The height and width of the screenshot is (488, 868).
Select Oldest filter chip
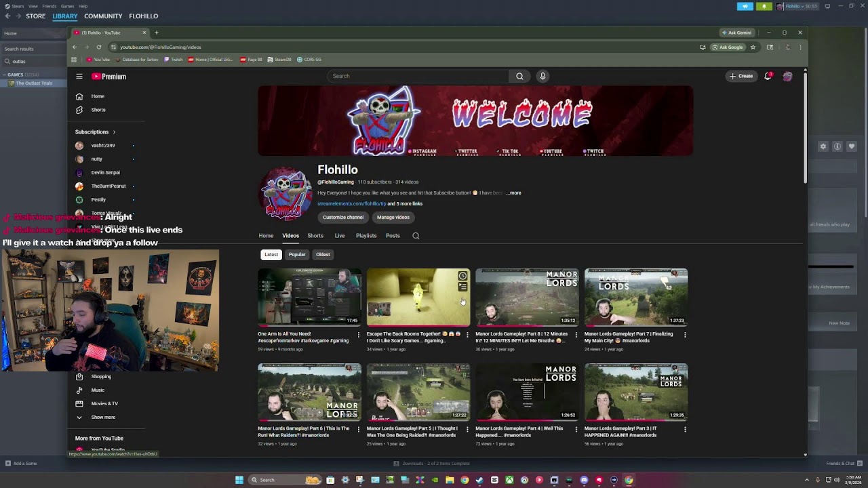coord(323,254)
